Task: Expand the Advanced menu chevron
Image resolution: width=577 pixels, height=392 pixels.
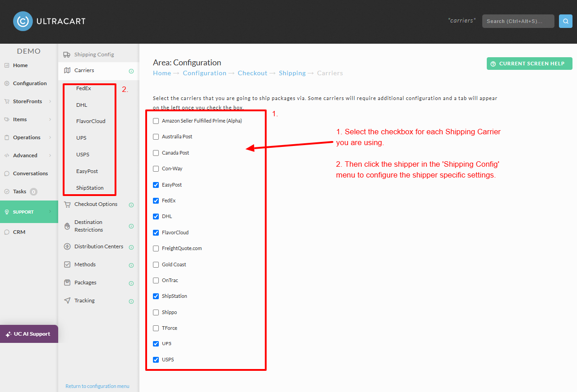Action: [50, 155]
